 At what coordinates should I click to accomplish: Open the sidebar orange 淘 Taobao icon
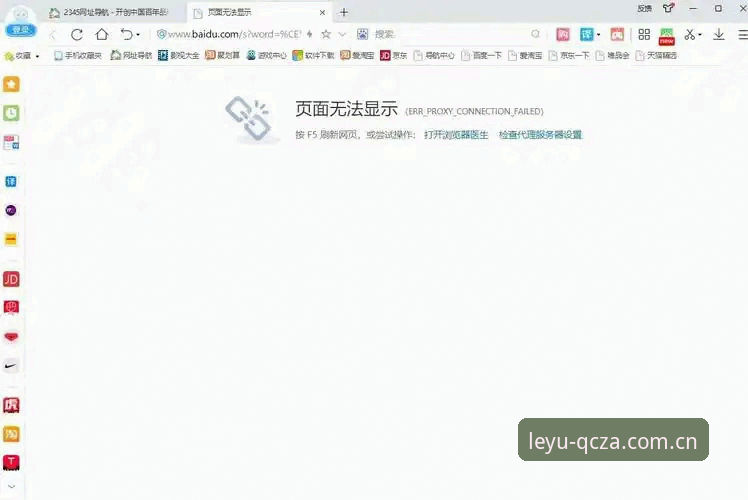(11, 434)
